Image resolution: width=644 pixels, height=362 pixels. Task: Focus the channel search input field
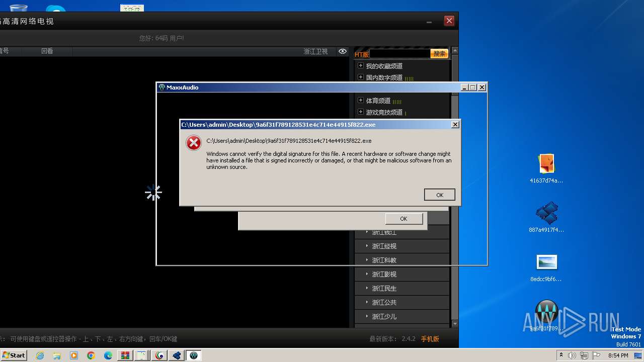pyautogui.click(x=400, y=54)
